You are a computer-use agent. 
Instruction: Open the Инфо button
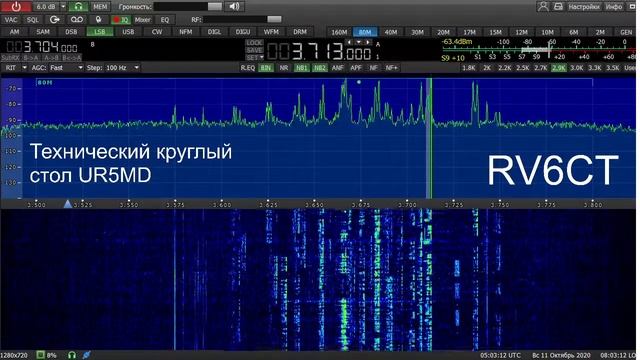[613, 7]
